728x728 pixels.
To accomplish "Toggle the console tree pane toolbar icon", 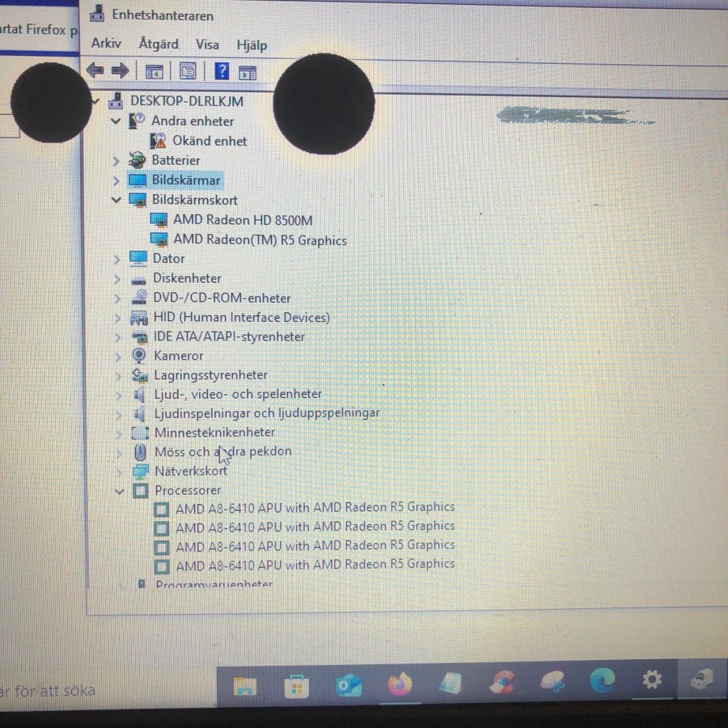I will (x=154, y=72).
